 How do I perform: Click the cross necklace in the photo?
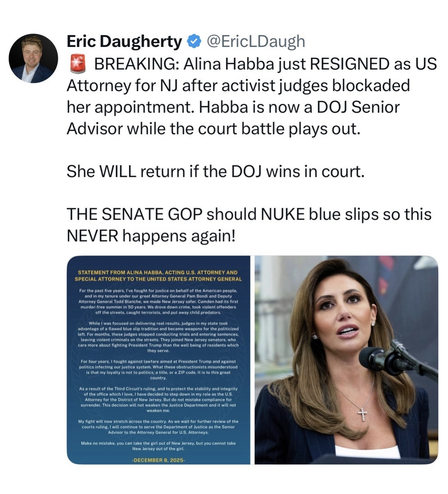363,414
